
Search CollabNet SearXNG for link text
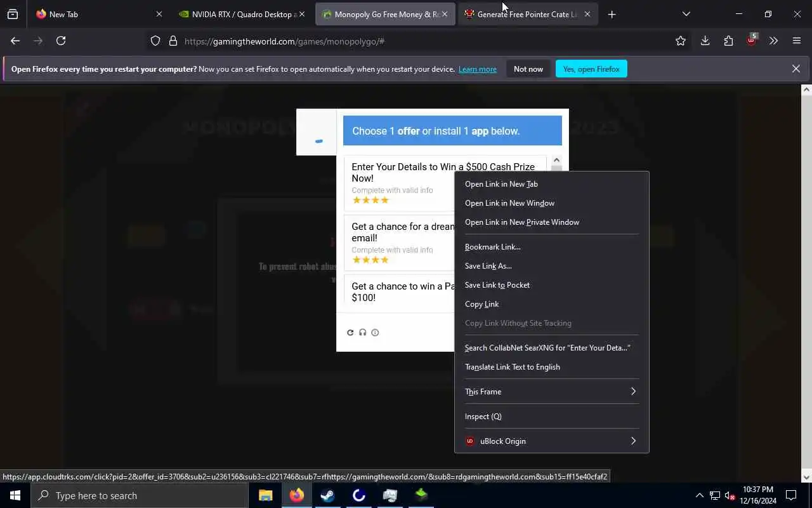(x=551, y=348)
